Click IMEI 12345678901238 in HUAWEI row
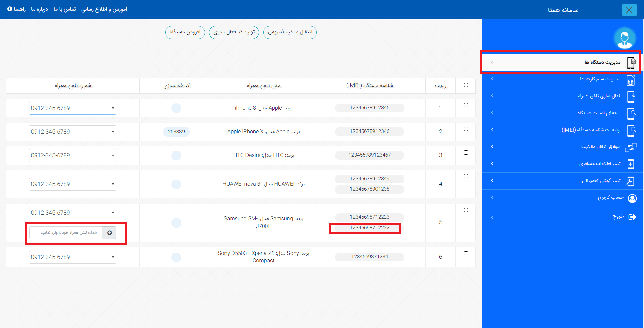The image size is (644, 328). pyautogui.click(x=370, y=189)
